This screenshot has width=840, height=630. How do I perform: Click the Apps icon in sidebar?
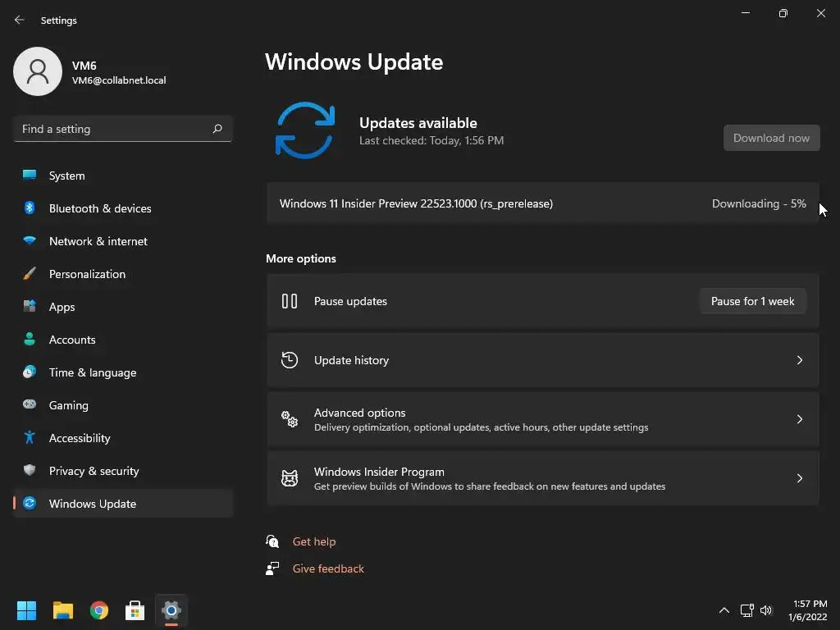pos(30,307)
